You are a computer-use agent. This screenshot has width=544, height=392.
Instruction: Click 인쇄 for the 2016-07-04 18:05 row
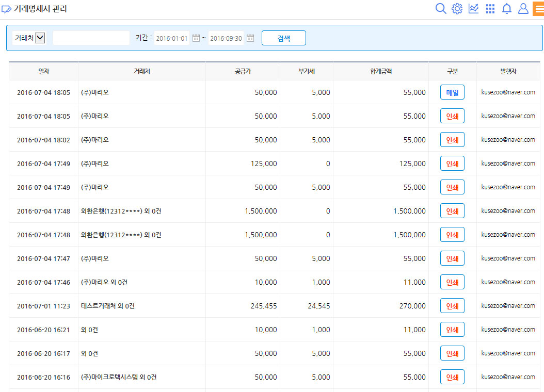coord(453,116)
